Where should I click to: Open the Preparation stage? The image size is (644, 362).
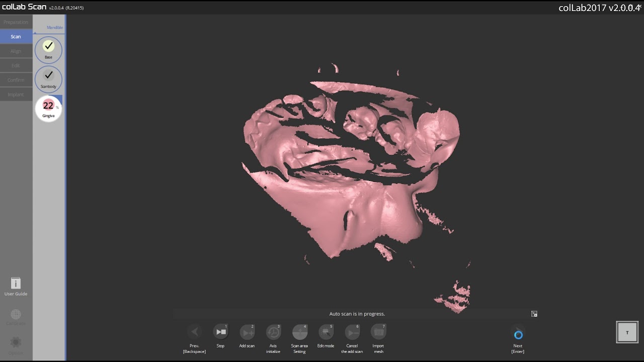click(x=16, y=22)
